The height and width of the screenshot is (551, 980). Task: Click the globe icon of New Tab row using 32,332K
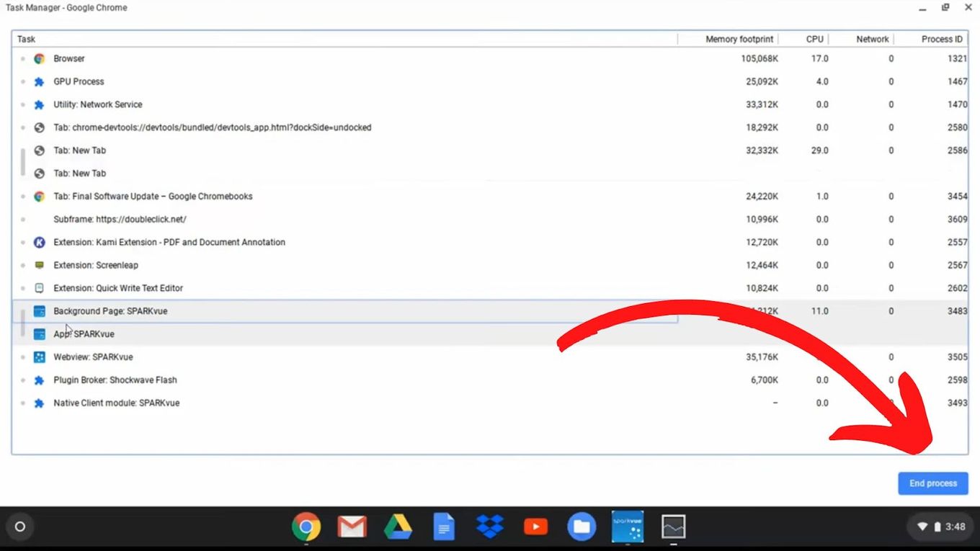click(40, 151)
